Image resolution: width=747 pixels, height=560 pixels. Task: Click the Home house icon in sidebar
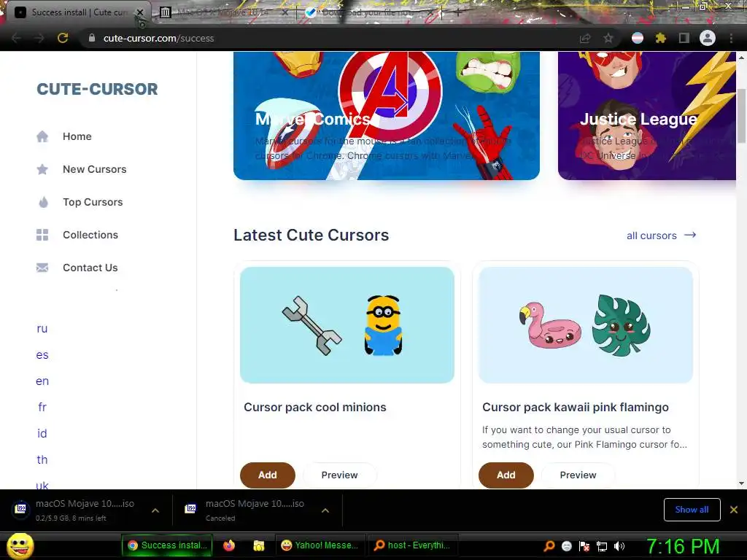point(42,136)
